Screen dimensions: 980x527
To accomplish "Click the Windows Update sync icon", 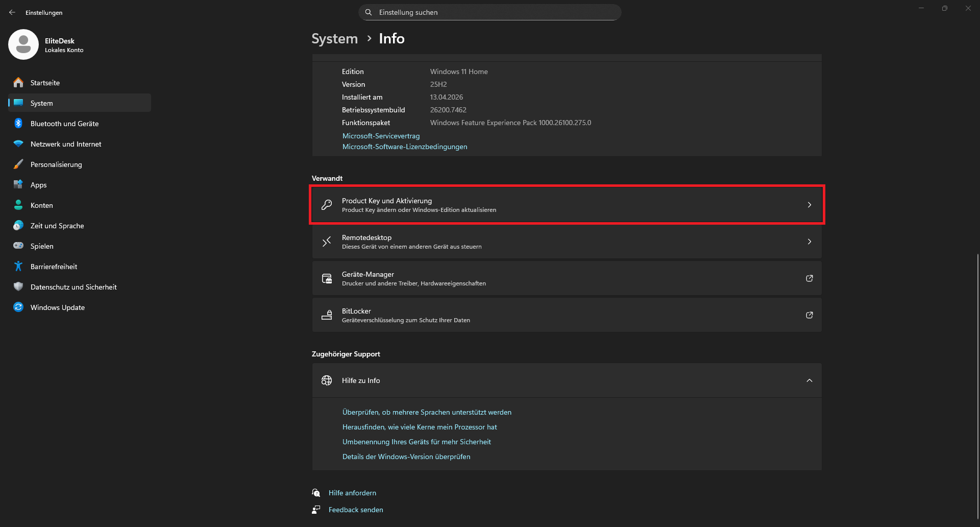I will [x=18, y=307].
